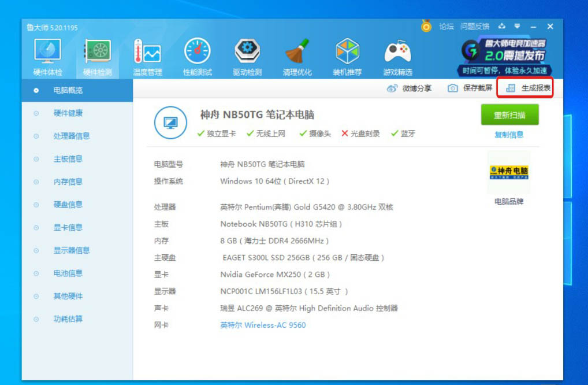Switch to 显卡信息 in the sidebar

click(x=68, y=227)
